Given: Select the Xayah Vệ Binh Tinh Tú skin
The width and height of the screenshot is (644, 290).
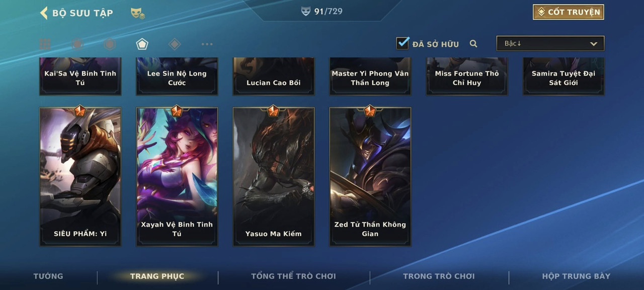Looking at the screenshot, I should [x=177, y=176].
